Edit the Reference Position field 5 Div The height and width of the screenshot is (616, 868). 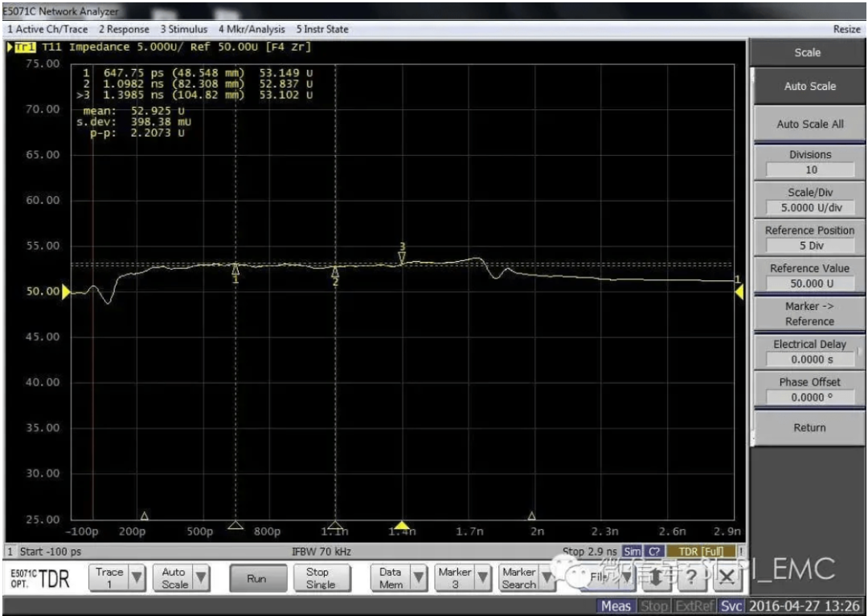810,246
